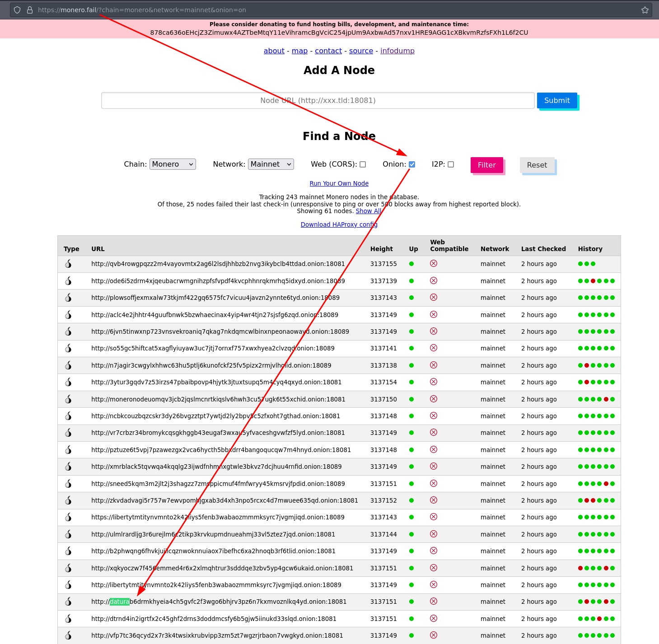This screenshot has height=644, width=659.
Task: Click web-incompatible X icon in qvb4rowgpqzz row
Action: click(434, 263)
